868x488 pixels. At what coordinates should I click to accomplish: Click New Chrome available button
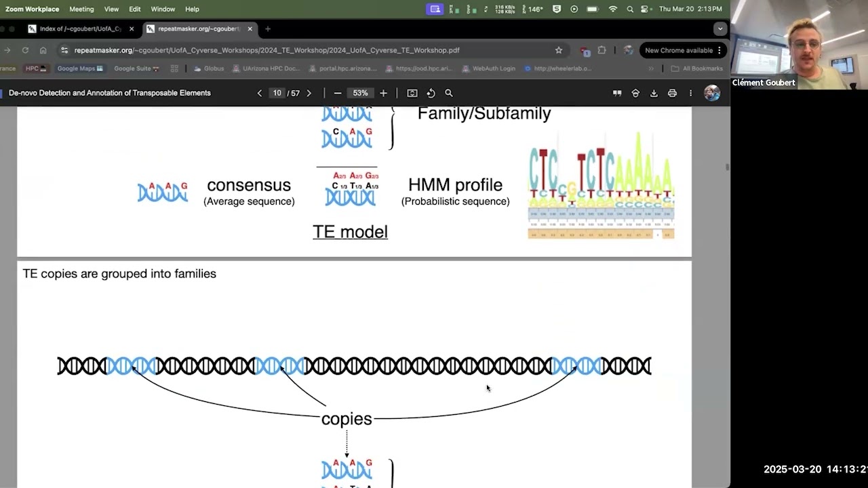point(683,50)
